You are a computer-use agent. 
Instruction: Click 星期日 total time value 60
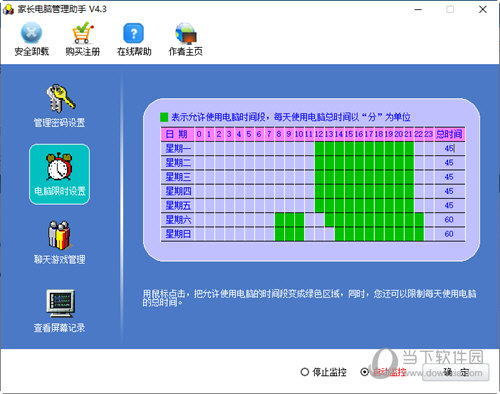[449, 234]
